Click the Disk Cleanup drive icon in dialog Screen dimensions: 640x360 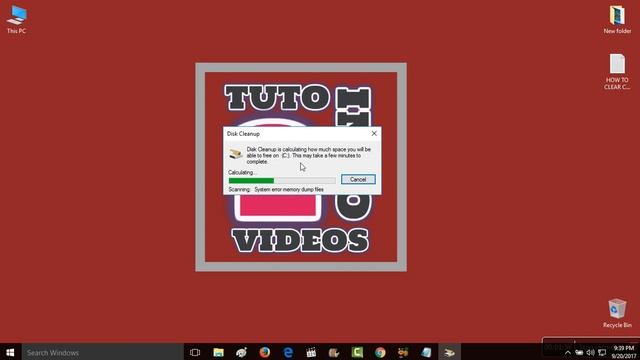236,154
